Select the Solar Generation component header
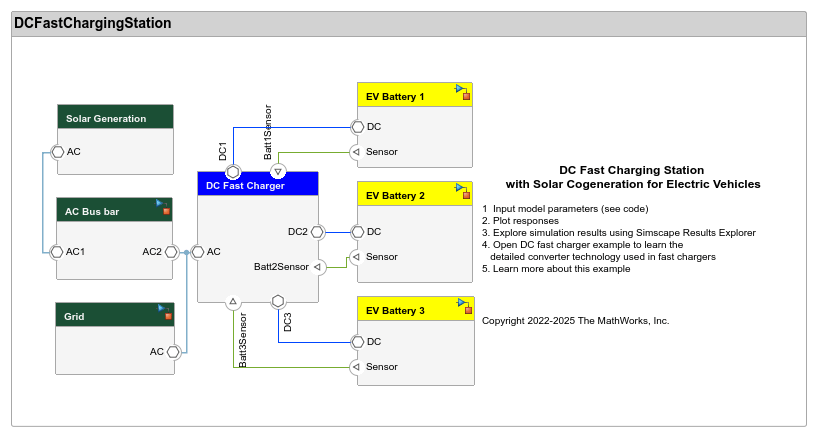Screen dimensions: 817x436 pyautogui.click(x=115, y=117)
